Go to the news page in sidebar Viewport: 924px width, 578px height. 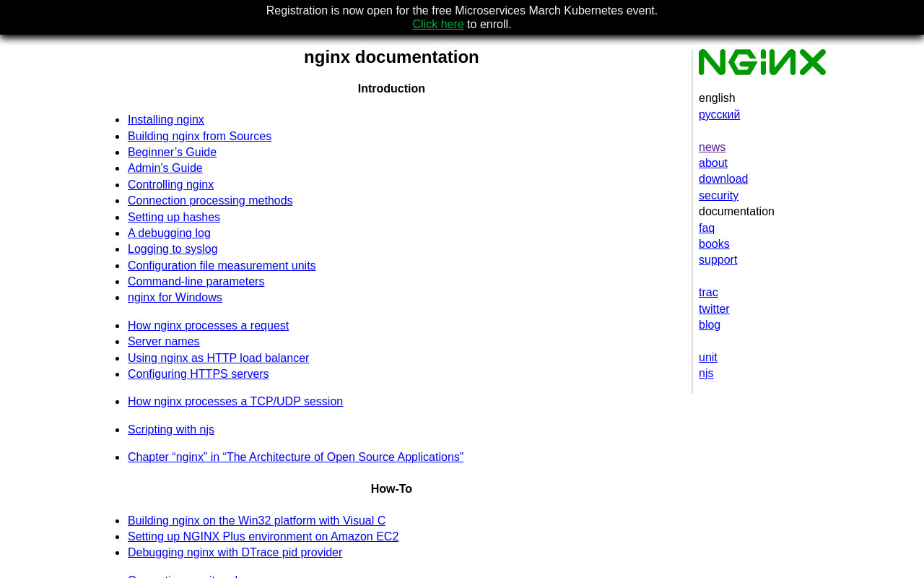coord(712,147)
